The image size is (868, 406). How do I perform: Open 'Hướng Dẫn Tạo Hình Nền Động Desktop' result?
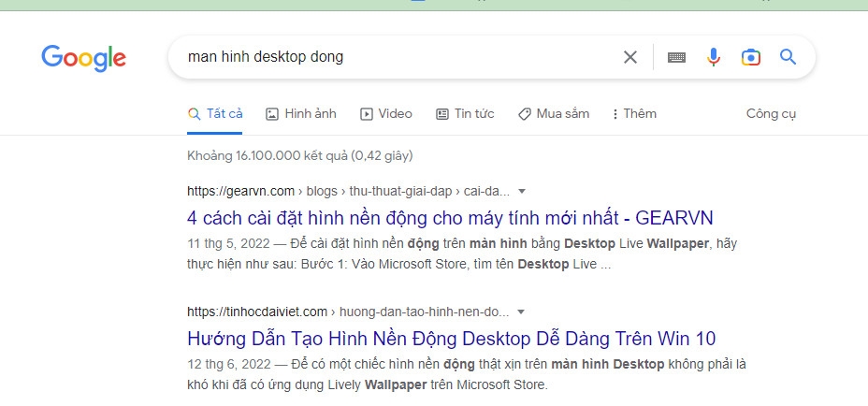(452, 338)
